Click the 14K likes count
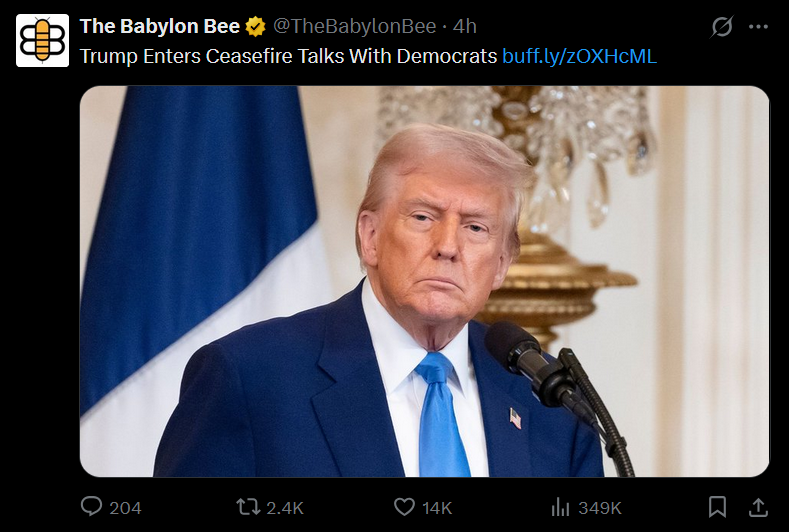 (x=437, y=508)
